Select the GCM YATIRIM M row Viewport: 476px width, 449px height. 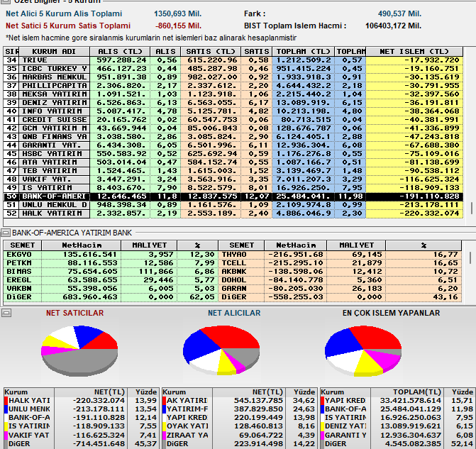tap(233, 128)
